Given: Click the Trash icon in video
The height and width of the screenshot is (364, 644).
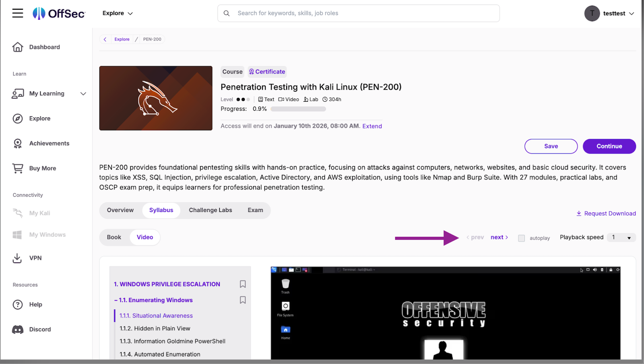Looking at the screenshot, I should coord(285,284).
